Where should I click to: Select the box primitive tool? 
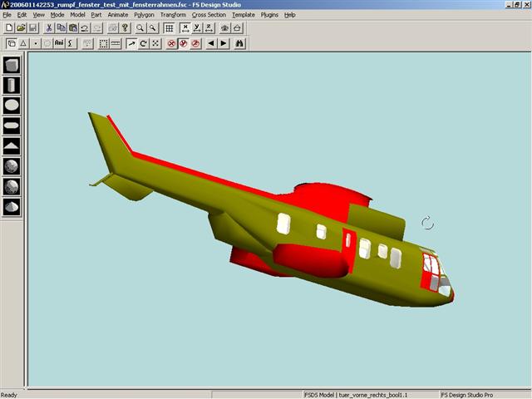tap(12, 65)
